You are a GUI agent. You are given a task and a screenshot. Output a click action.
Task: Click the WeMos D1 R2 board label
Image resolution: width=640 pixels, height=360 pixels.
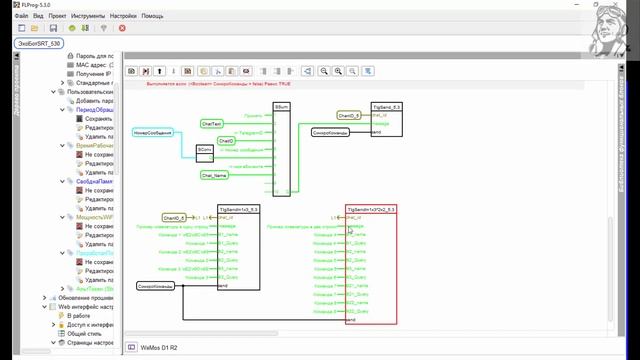click(x=159, y=348)
